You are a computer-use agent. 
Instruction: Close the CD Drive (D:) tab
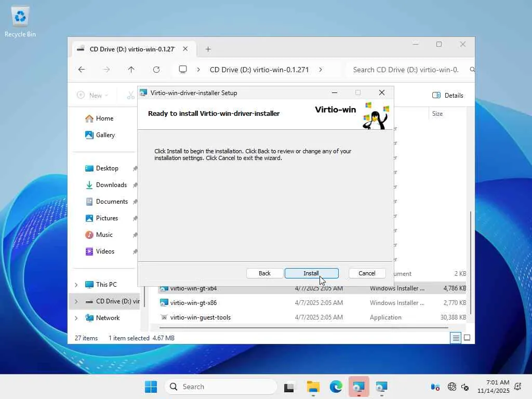coord(185,49)
